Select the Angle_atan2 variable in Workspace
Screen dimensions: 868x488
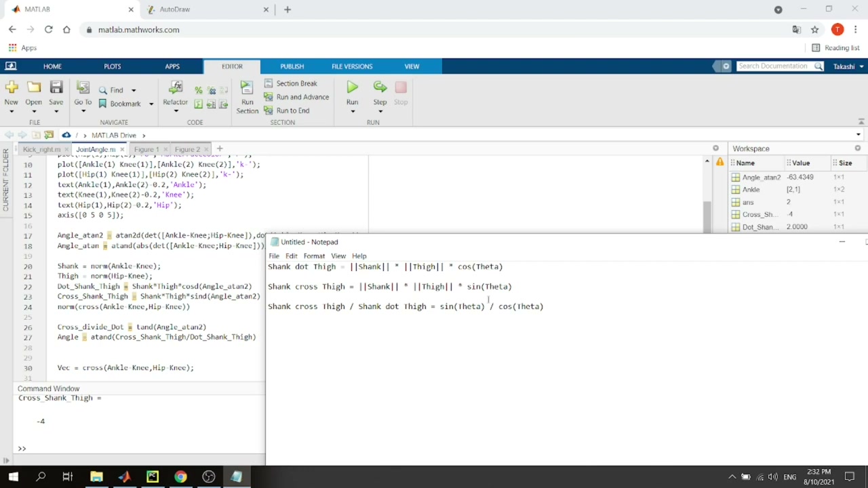click(761, 177)
